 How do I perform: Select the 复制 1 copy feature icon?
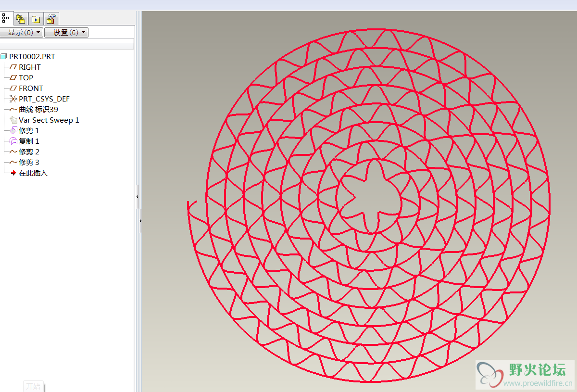pyautogui.click(x=13, y=141)
